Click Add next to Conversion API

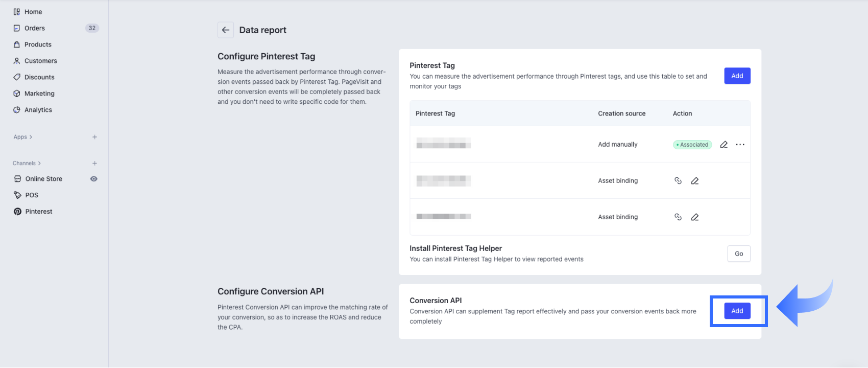point(737,310)
